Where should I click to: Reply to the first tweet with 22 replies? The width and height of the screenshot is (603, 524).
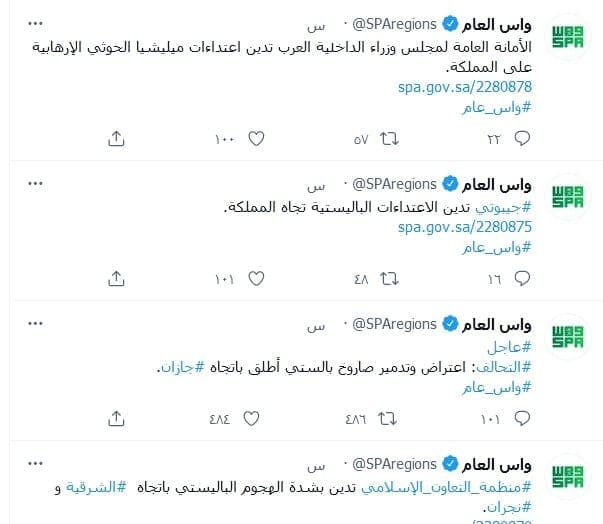coord(522,138)
